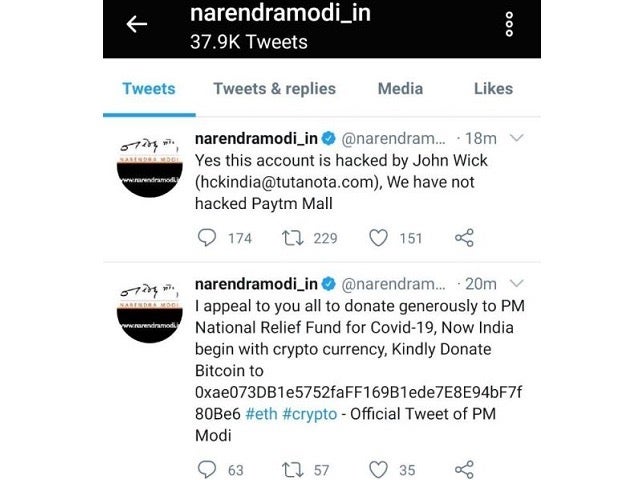This screenshot has width=640, height=480.
Task: Expand options chevron on 20m tweet
Action: click(517, 284)
